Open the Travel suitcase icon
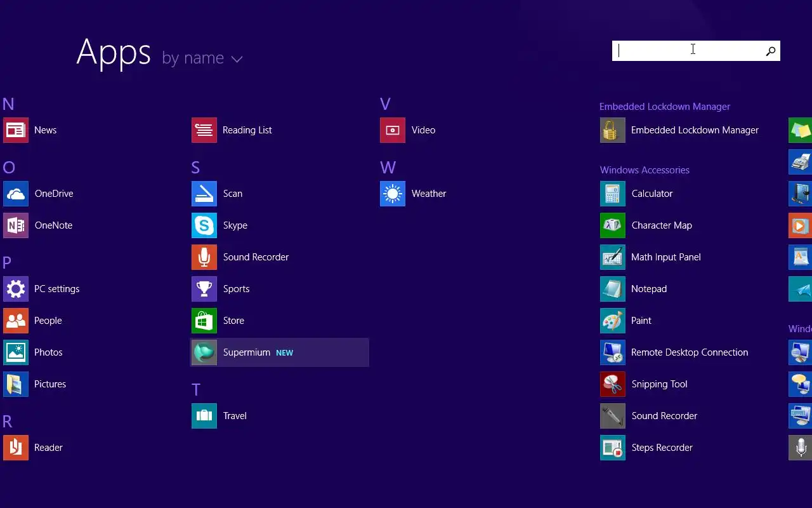 click(204, 416)
